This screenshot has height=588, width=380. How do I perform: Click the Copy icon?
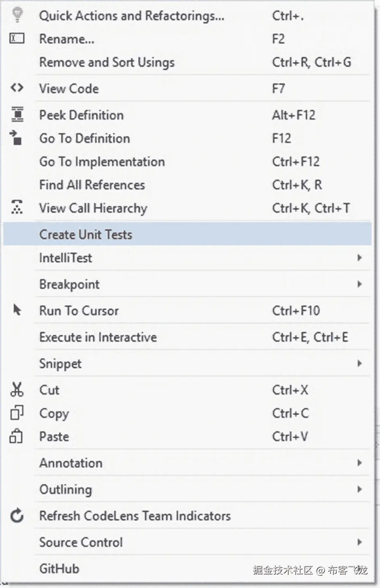click(17, 413)
